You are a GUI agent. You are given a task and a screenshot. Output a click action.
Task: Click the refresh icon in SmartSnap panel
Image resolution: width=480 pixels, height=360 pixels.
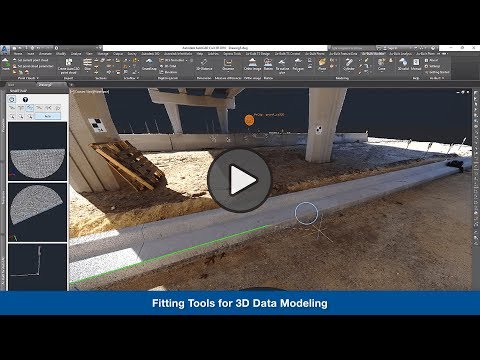(12, 99)
